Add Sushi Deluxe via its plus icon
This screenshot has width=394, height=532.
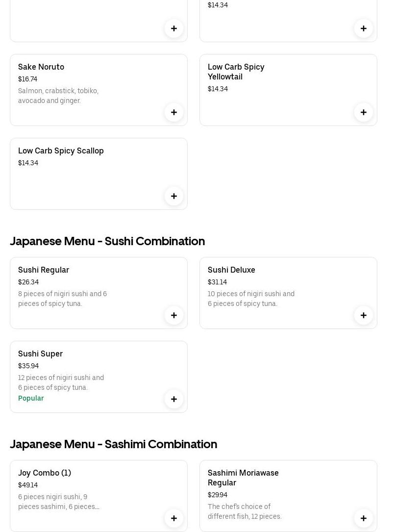[364, 315]
